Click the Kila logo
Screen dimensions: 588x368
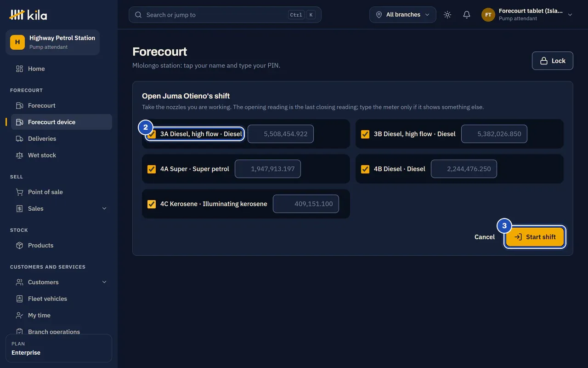pos(28,15)
